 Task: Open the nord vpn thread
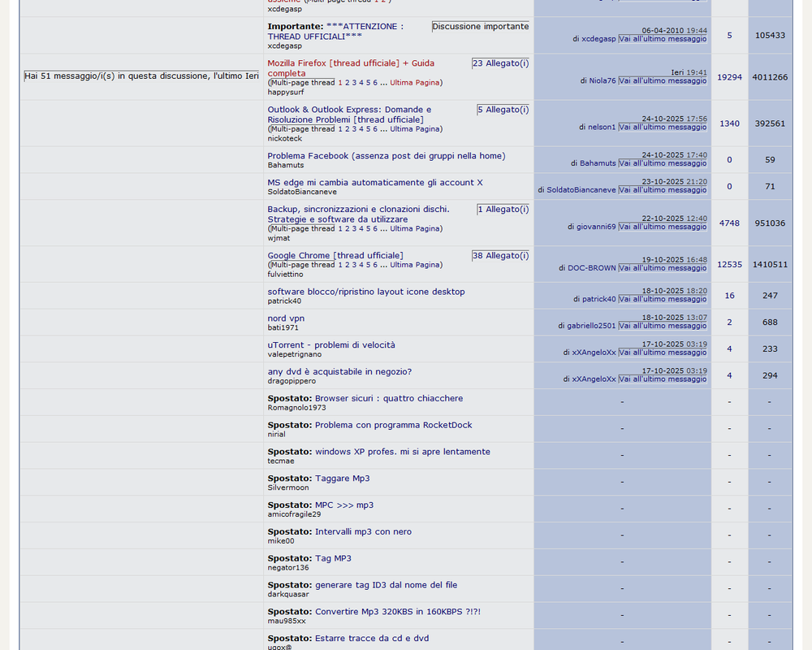pos(286,318)
